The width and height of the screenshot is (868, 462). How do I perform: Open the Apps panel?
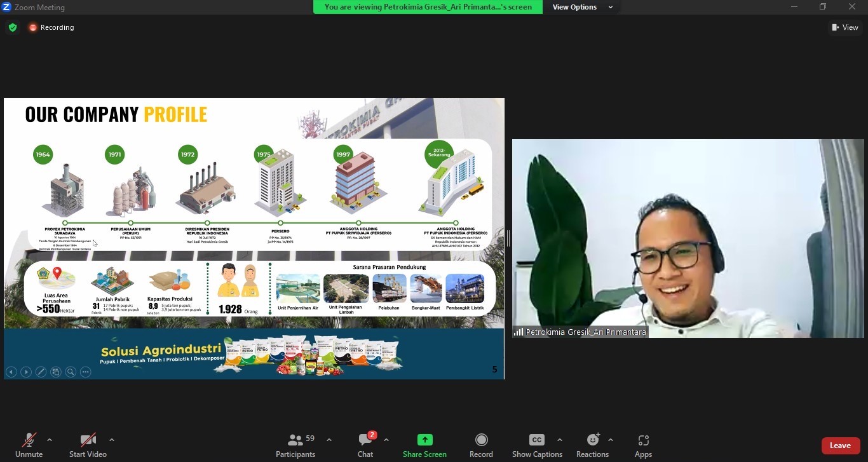tap(643, 445)
